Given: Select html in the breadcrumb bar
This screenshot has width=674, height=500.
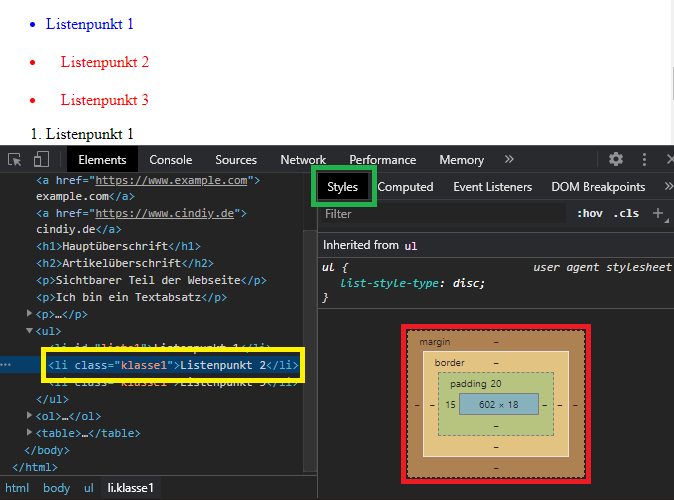Looking at the screenshot, I should pos(17,488).
